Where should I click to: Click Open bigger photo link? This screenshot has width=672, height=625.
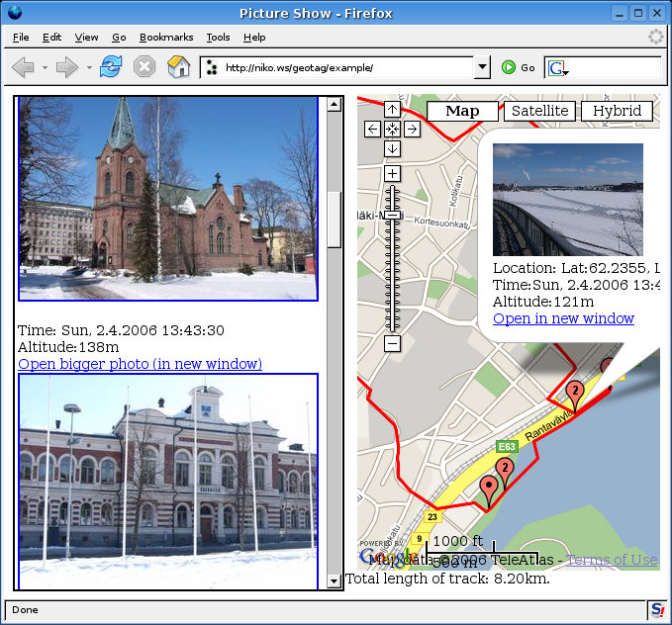[140, 364]
